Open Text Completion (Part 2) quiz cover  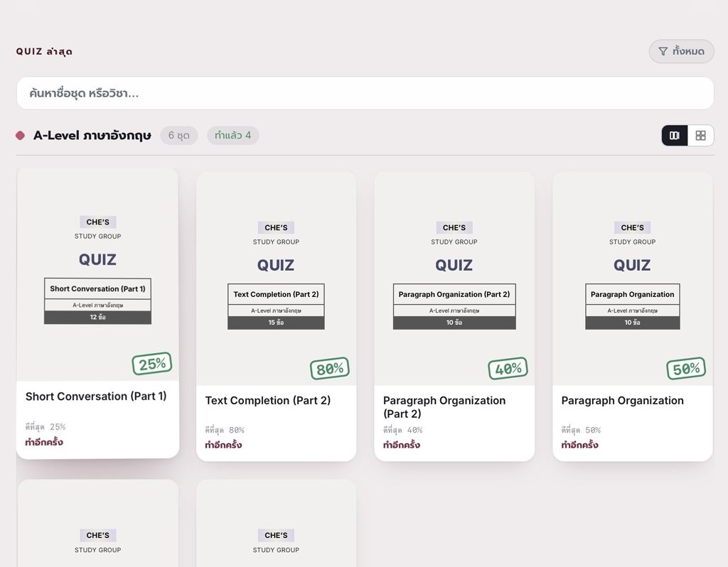277,279
